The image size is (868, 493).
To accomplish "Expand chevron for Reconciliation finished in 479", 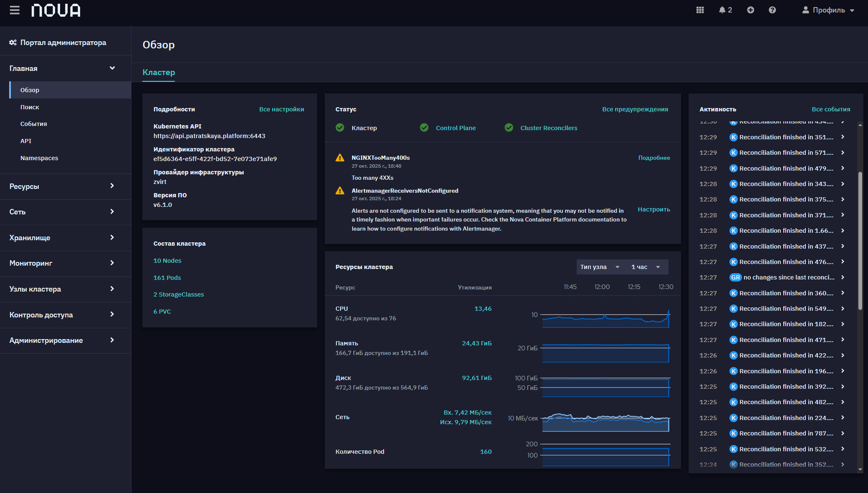I will click(x=843, y=168).
